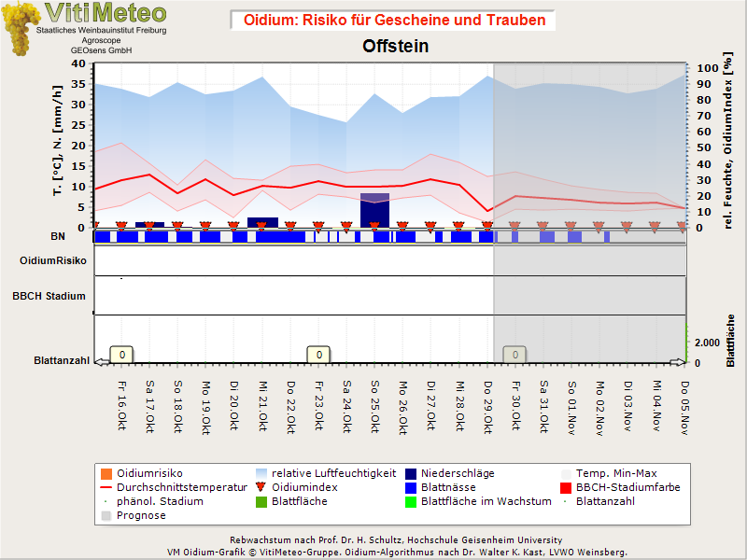The width and height of the screenshot is (747, 560).
Task: Click the '0' leaf count label near Fr 16.Okt
Action: pos(122,355)
